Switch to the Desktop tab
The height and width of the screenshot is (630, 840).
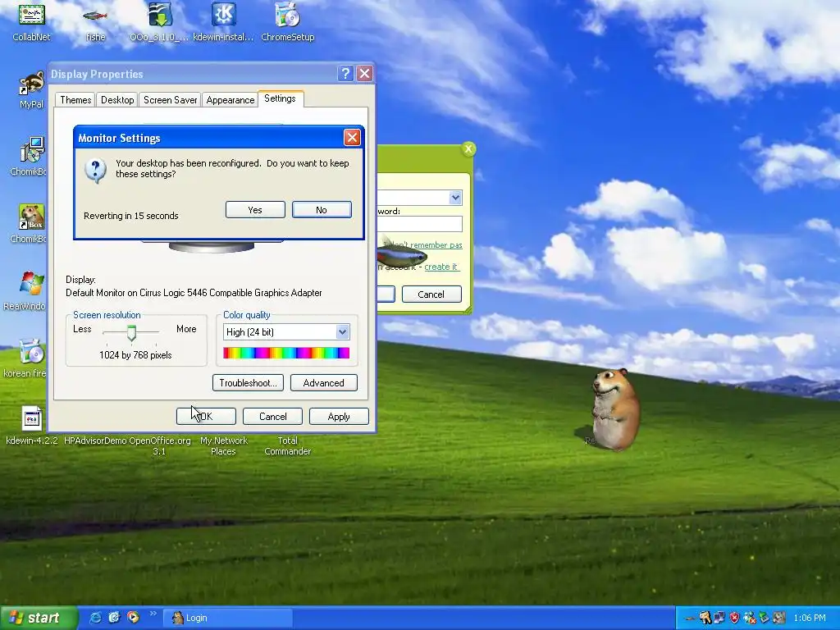click(x=117, y=100)
